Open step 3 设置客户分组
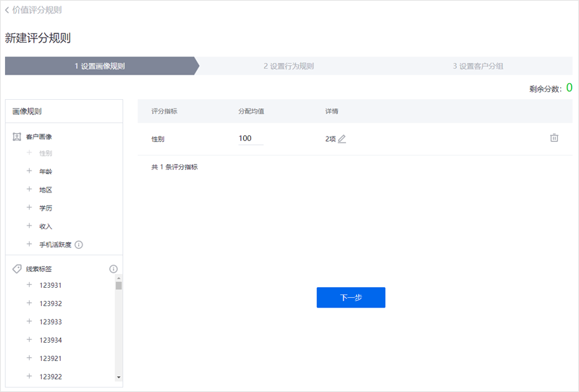This screenshot has width=579, height=392. (478, 66)
